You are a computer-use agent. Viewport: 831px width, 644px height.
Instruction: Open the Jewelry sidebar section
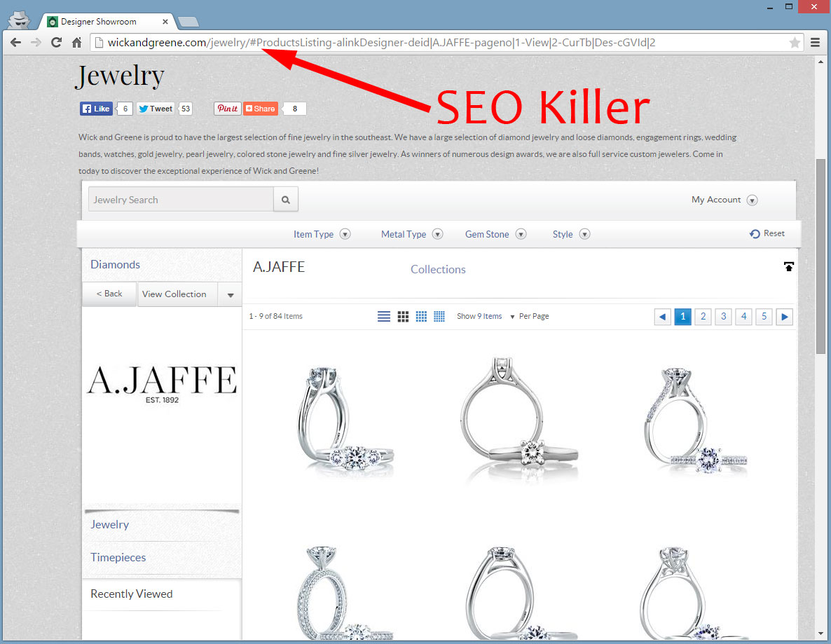(110, 524)
